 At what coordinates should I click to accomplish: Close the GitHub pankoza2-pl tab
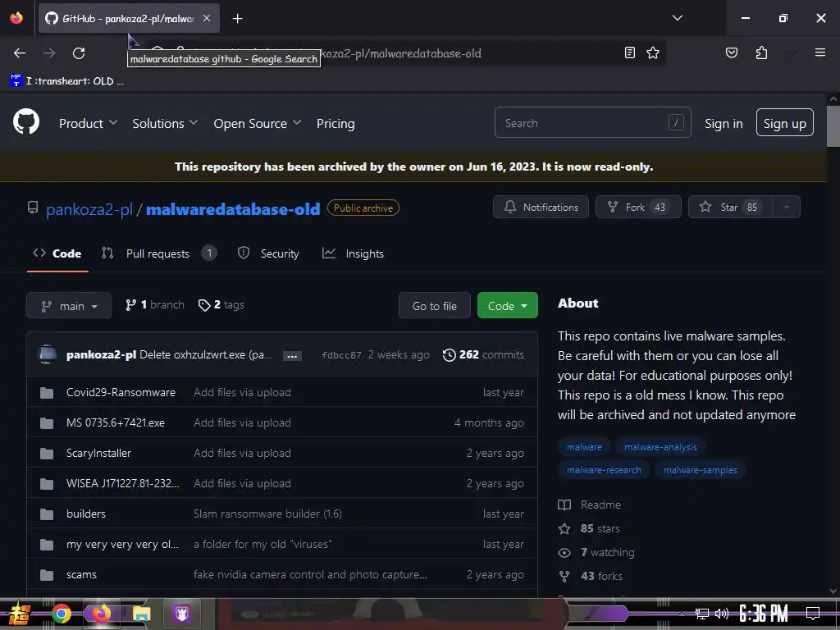coord(207,18)
